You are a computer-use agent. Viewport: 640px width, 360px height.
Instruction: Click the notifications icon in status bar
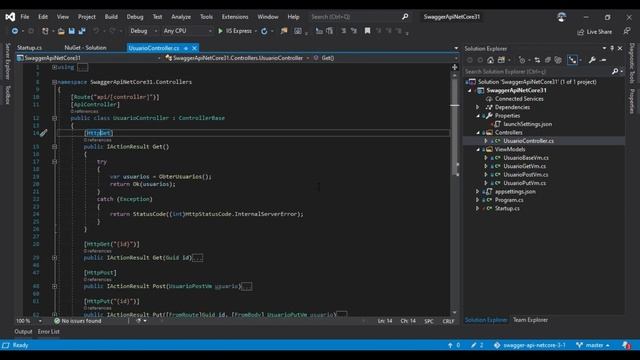(627, 345)
